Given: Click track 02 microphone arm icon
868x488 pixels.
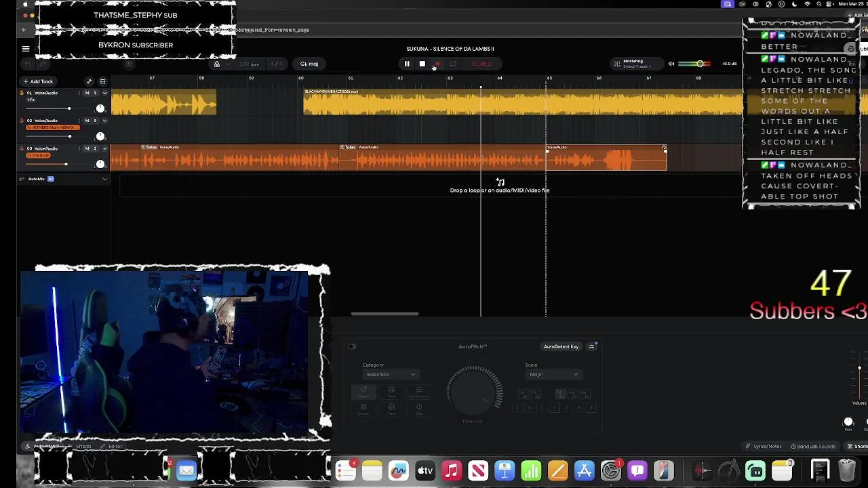Looking at the screenshot, I should click(x=22, y=121).
